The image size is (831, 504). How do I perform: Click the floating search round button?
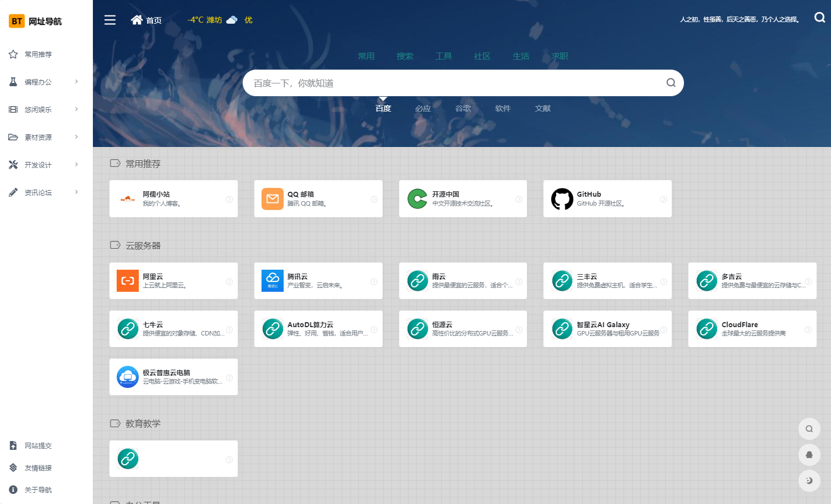point(809,429)
